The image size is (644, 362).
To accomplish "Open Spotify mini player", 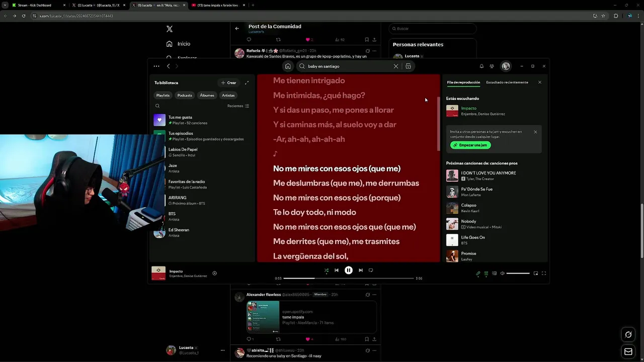I will coord(536,274).
